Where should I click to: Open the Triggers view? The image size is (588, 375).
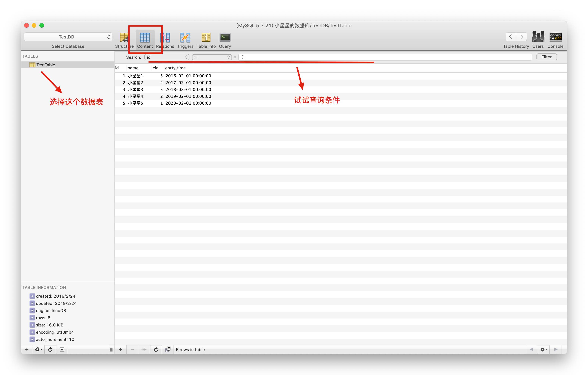185,40
